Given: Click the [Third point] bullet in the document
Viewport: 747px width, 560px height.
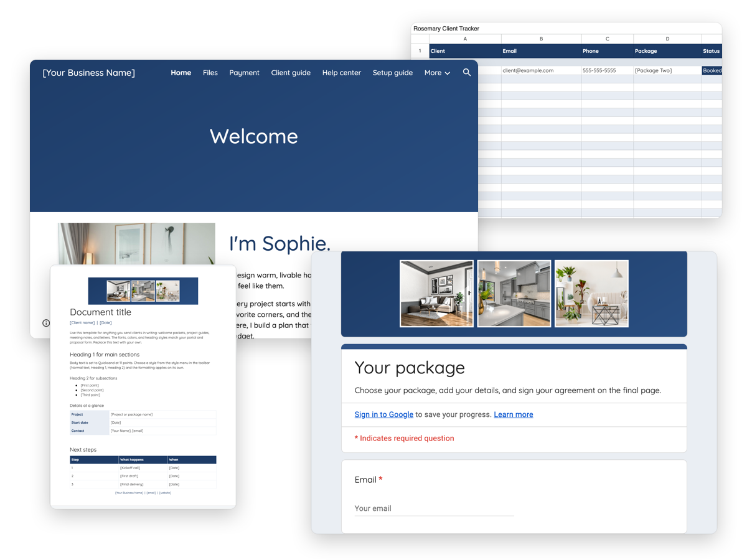Looking at the screenshot, I should [90, 394].
